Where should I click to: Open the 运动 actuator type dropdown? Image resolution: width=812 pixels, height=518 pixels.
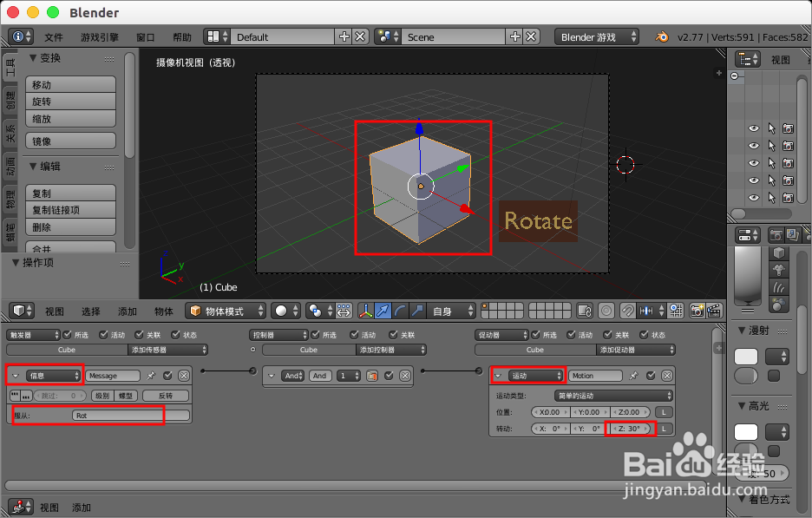(x=536, y=376)
